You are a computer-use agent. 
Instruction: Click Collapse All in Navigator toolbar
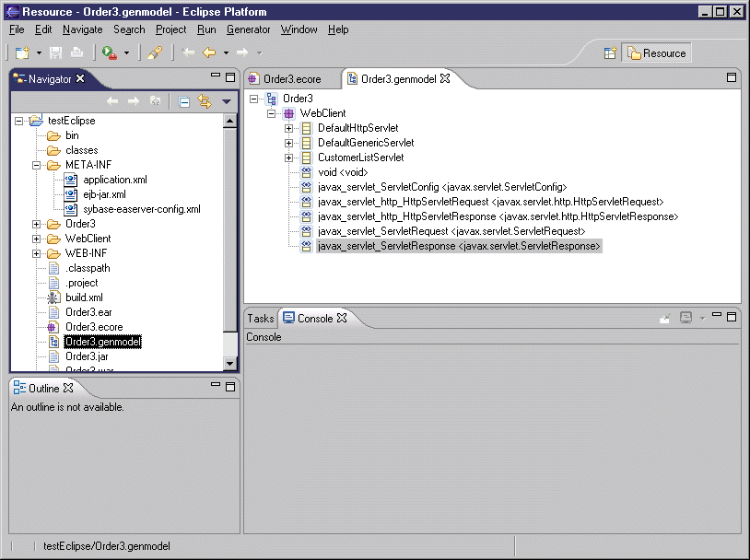click(184, 101)
